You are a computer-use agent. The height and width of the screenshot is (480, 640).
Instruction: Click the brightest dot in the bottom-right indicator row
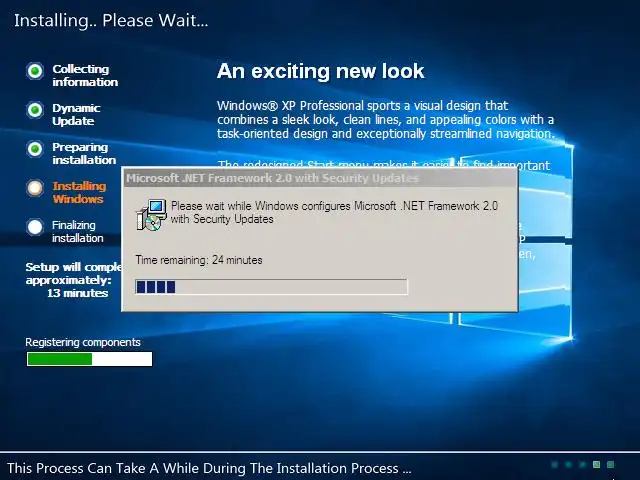tap(596, 464)
